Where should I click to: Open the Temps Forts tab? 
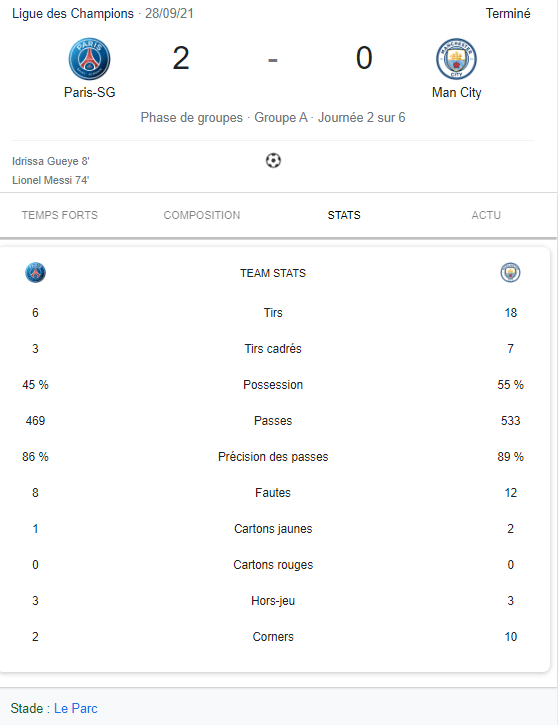pyautogui.click(x=60, y=215)
